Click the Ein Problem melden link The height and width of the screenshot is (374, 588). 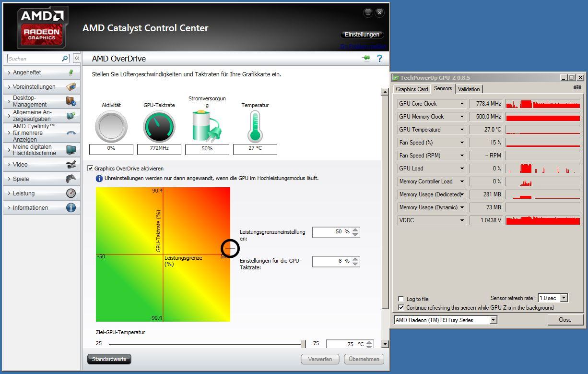pyautogui.click(x=363, y=47)
